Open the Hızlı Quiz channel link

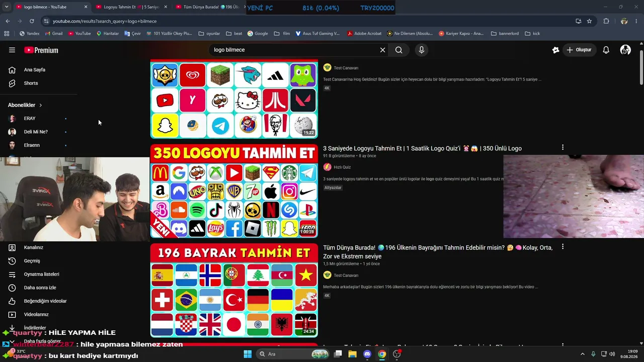(342, 167)
